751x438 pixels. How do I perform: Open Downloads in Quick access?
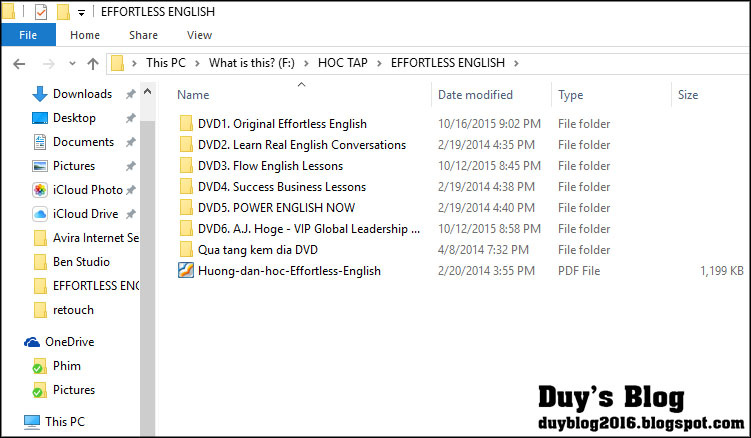[x=82, y=94]
